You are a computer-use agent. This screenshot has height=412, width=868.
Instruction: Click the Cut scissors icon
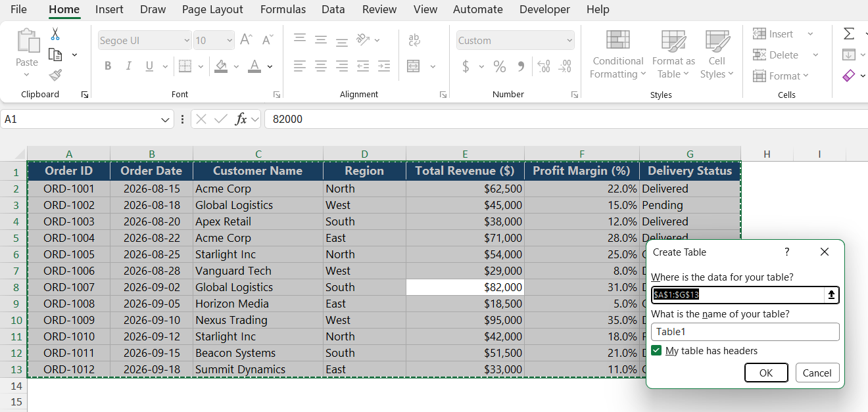55,34
